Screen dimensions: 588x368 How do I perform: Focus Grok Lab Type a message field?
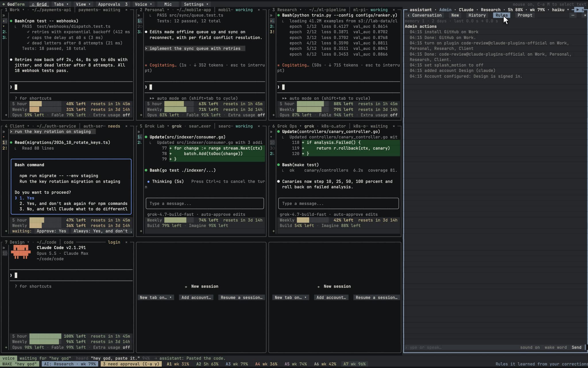tap(205, 204)
